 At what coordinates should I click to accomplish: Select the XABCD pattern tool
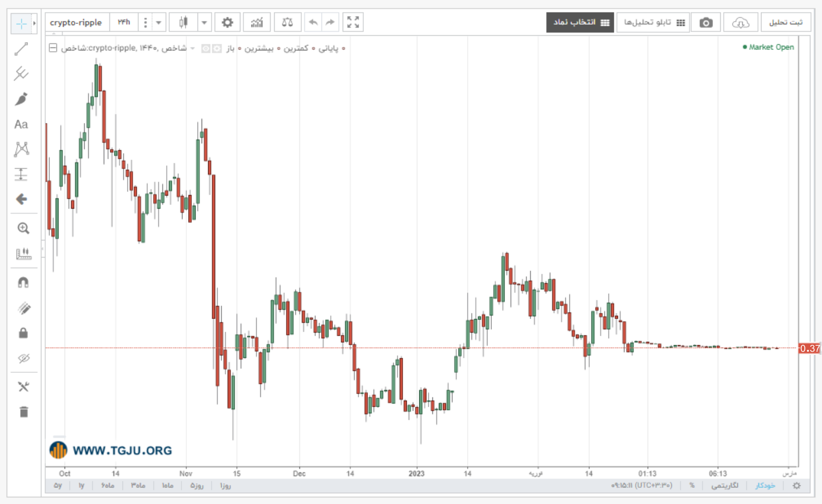point(21,149)
